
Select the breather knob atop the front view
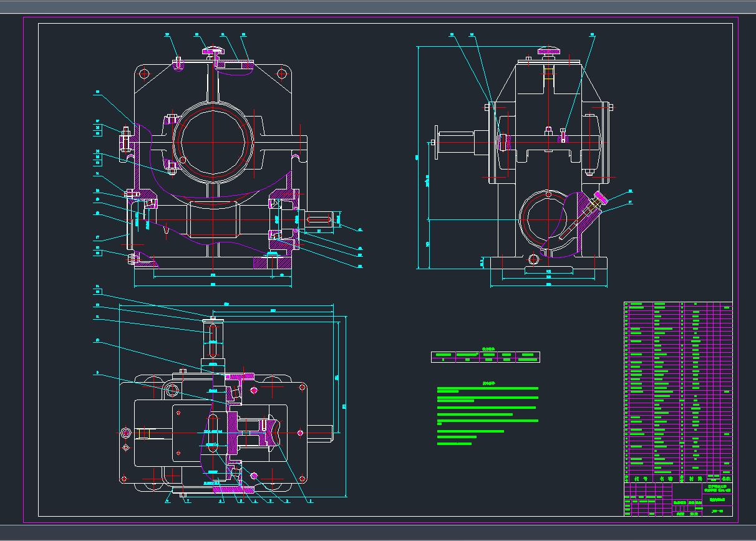click(211, 50)
